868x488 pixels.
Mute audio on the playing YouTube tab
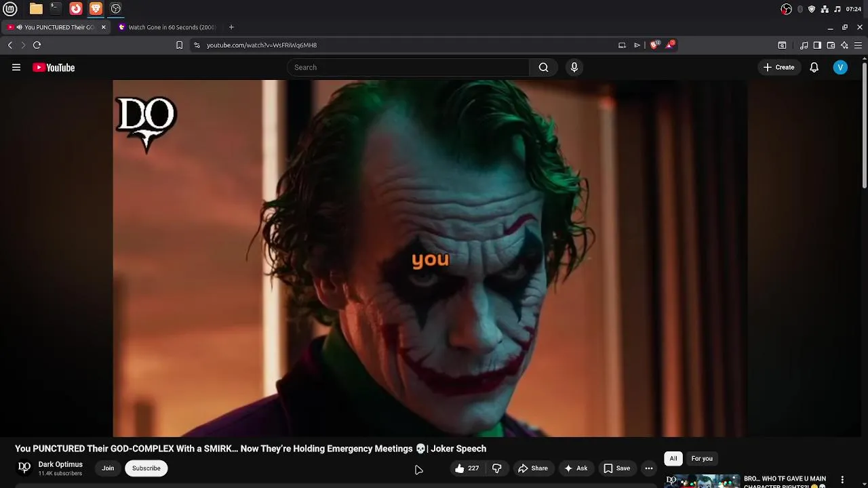tap(19, 27)
